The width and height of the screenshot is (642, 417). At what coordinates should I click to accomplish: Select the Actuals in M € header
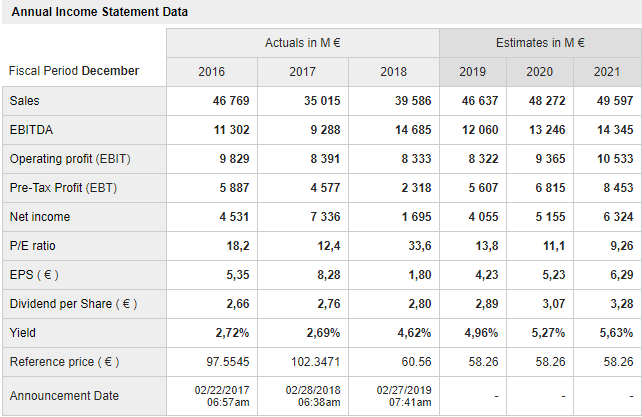[x=302, y=43]
